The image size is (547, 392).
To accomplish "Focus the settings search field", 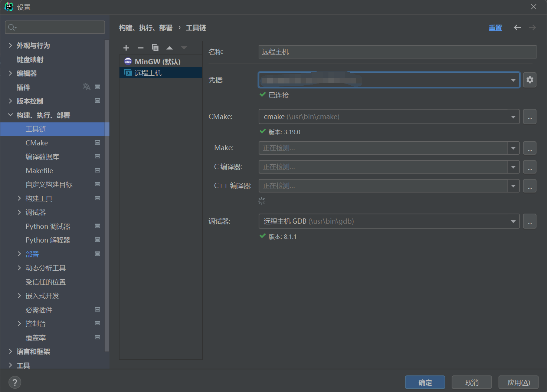I will point(55,27).
